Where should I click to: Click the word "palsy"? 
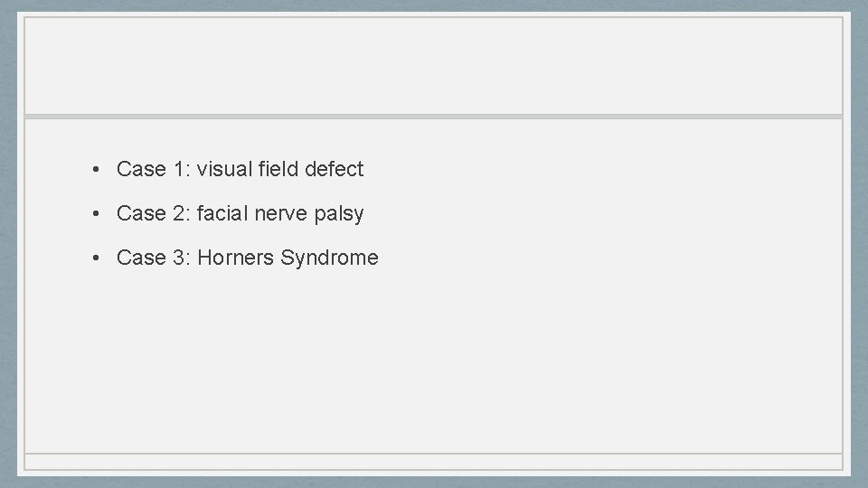(x=339, y=214)
